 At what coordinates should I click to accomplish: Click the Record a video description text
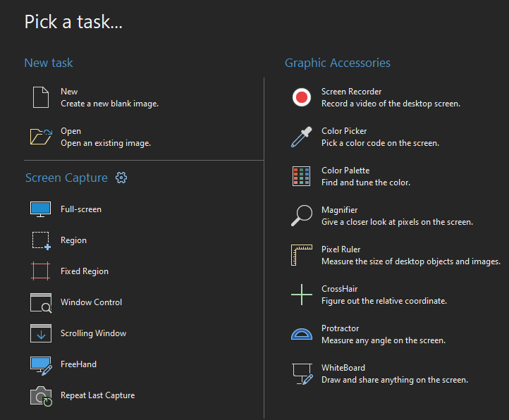(x=391, y=104)
